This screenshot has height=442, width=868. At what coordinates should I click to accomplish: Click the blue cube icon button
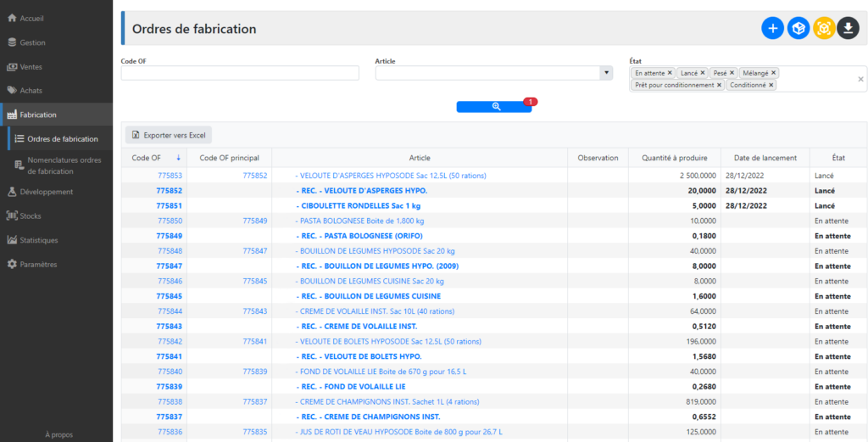(x=798, y=28)
